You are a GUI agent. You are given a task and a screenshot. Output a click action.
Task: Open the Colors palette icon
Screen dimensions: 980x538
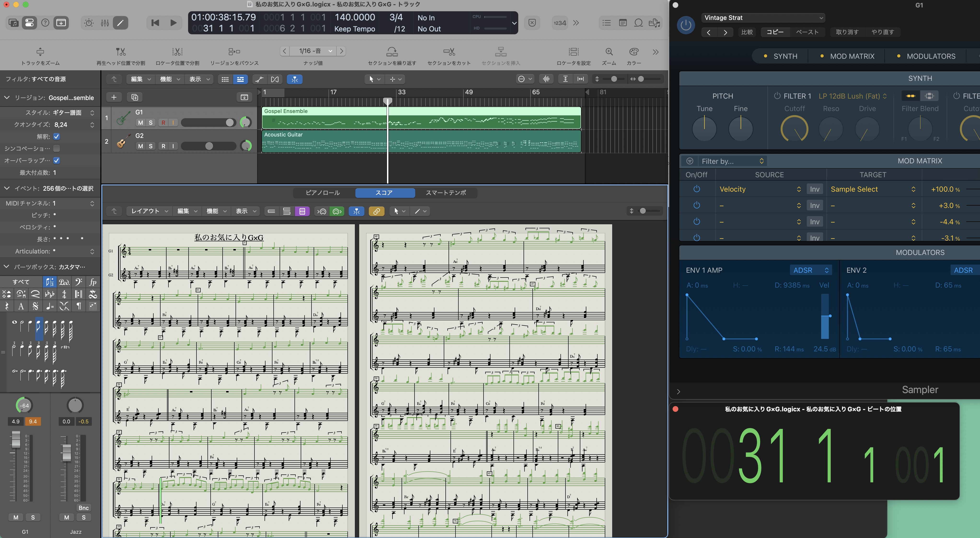[634, 52]
